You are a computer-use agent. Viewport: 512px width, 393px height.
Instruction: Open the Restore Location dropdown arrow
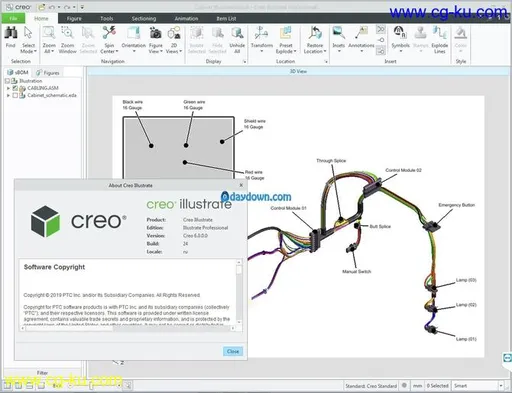[325, 51]
